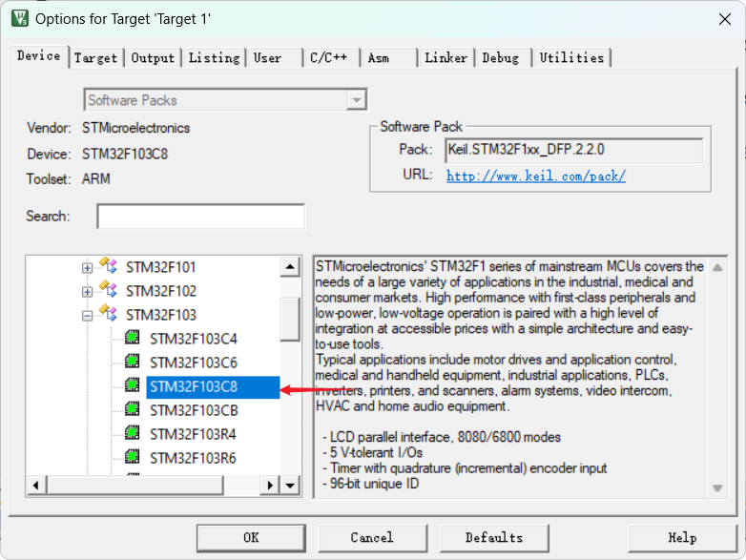The height and width of the screenshot is (560, 746).
Task: Close the Options for Target dialog
Action: (725, 19)
